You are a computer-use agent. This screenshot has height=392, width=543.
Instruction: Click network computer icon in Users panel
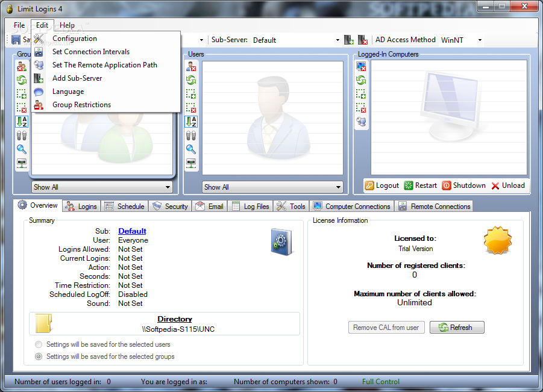coord(191,163)
